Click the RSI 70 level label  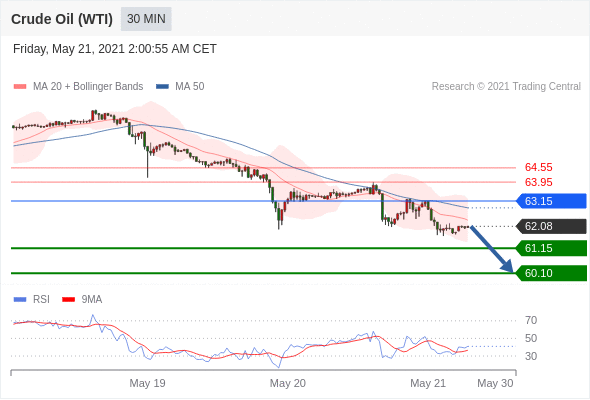pos(531,321)
